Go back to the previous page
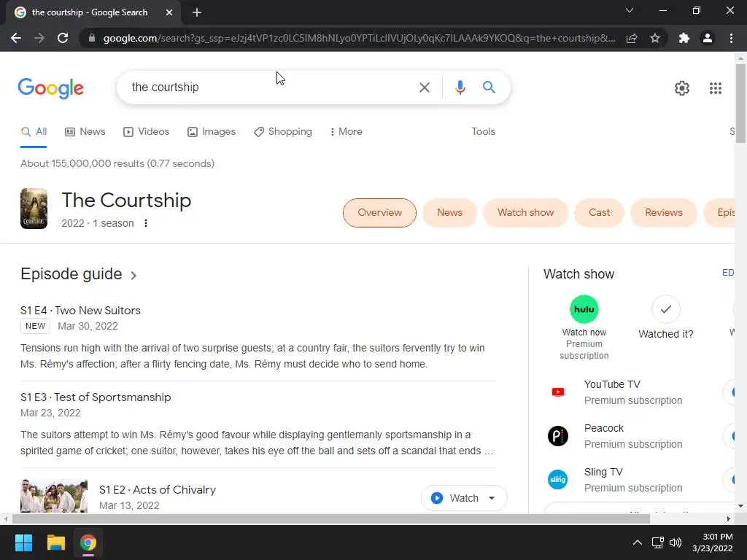747x560 pixels. [16, 38]
